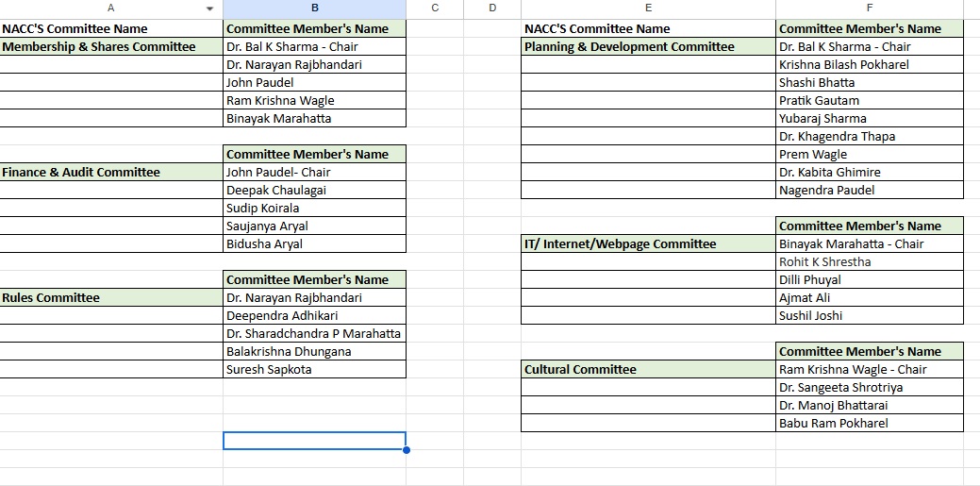The width and height of the screenshot is (980, 486).
Task: Select the Shashi Bhatta cell
Action: [x=870, y=82]
